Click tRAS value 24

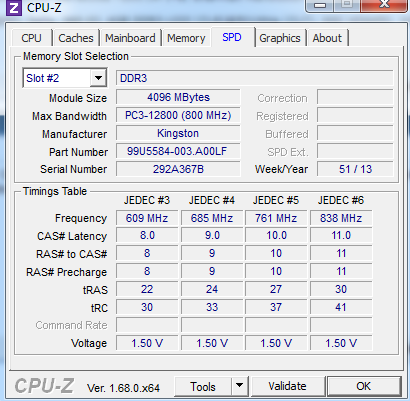tap(212, 289)
